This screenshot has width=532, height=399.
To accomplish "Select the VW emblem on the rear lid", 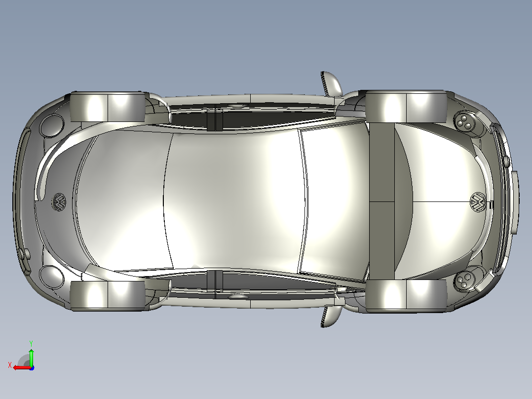I will pyautogui.click(x=60, y=202).
